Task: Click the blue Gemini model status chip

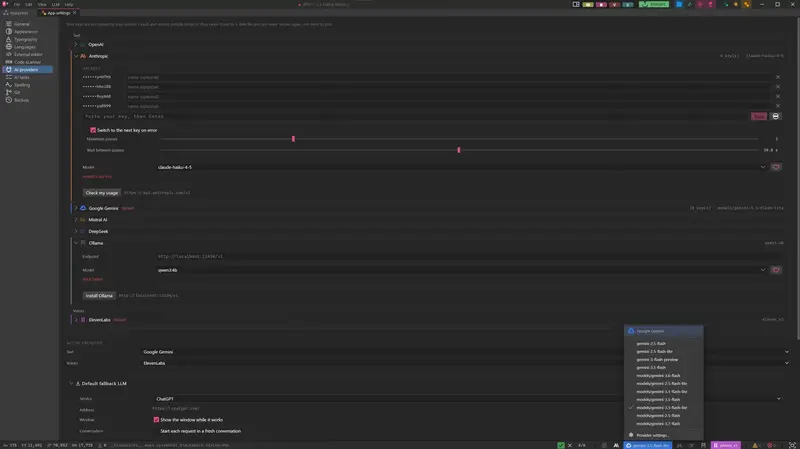Action: pyautogui.click(x=647, y=445)
